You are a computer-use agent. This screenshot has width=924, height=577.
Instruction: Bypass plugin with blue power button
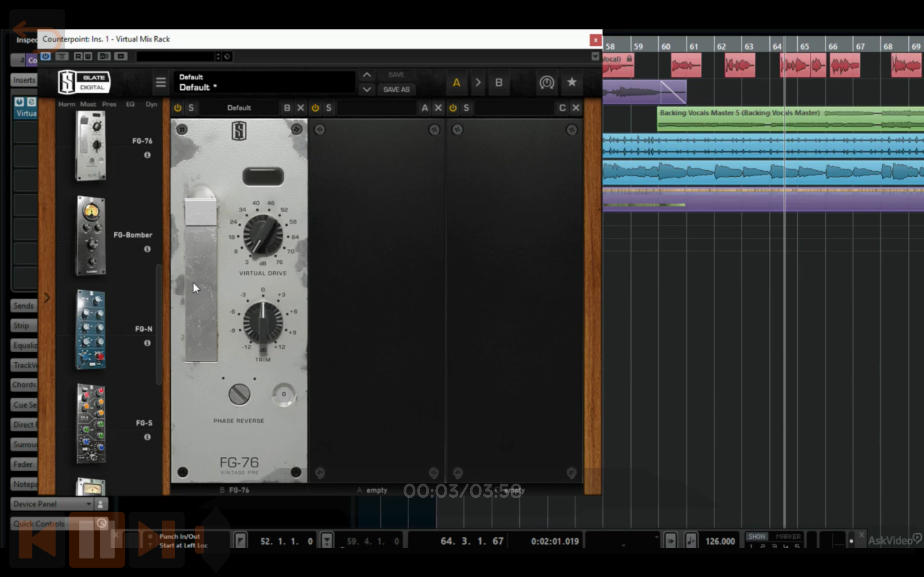point(46,56)
